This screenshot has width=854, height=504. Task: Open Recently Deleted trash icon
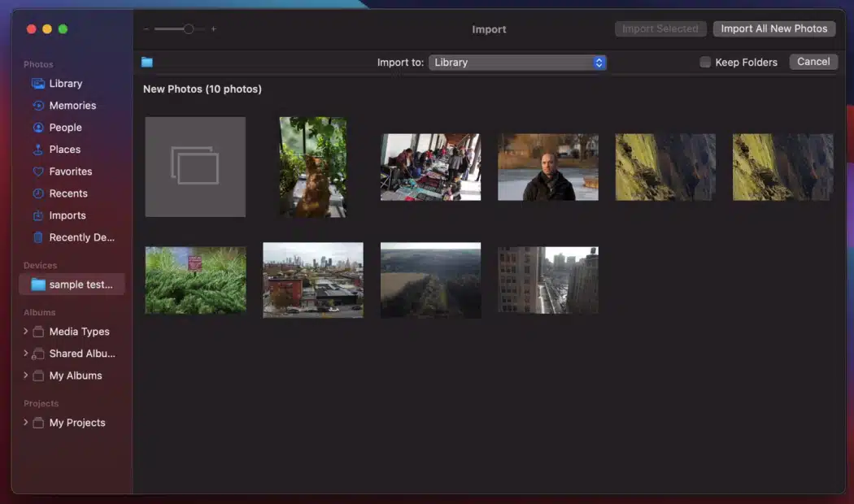[x=38, y=237]
